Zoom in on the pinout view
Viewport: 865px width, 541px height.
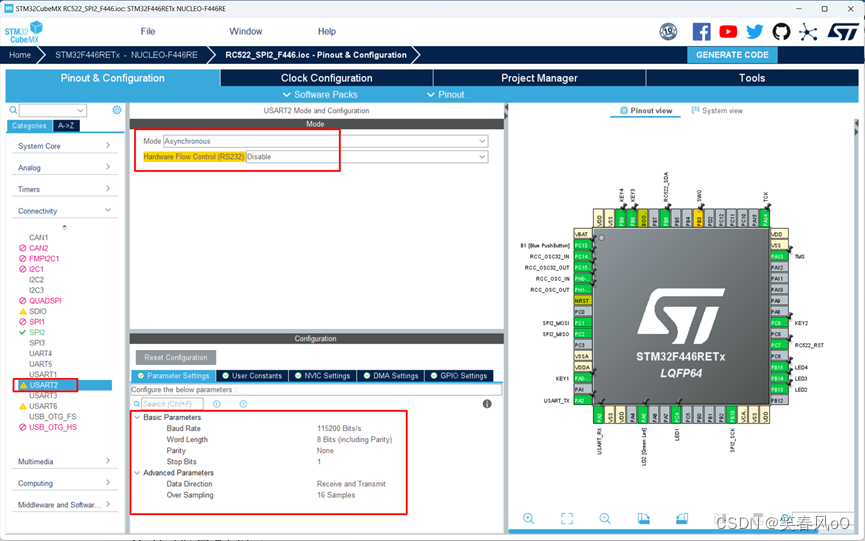pyautogui.click(x=528, y=518)
